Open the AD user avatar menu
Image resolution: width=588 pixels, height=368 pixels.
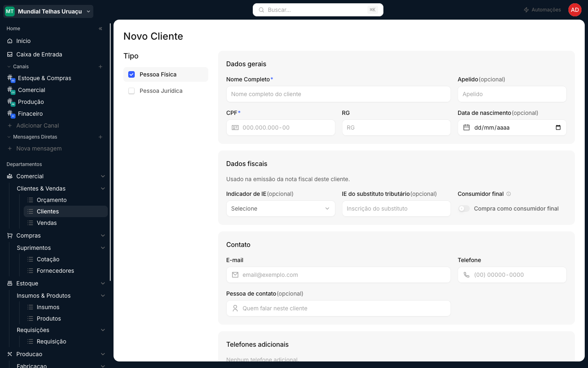point(575,10)
